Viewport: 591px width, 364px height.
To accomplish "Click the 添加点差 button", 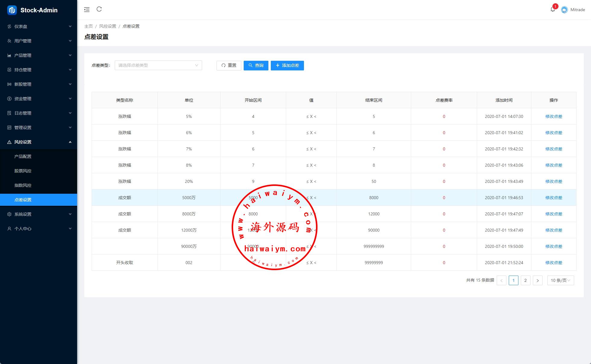I will pos(287,65).
